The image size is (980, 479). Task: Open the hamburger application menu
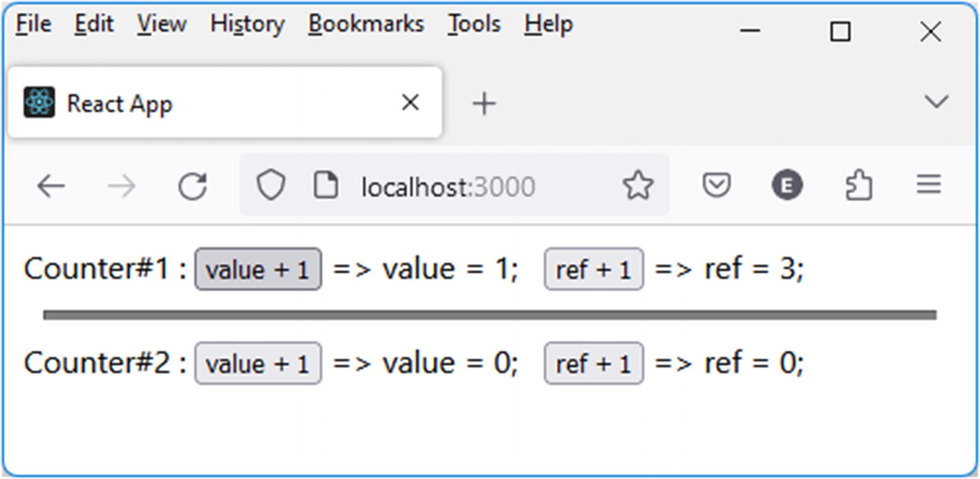pos(929,185)
